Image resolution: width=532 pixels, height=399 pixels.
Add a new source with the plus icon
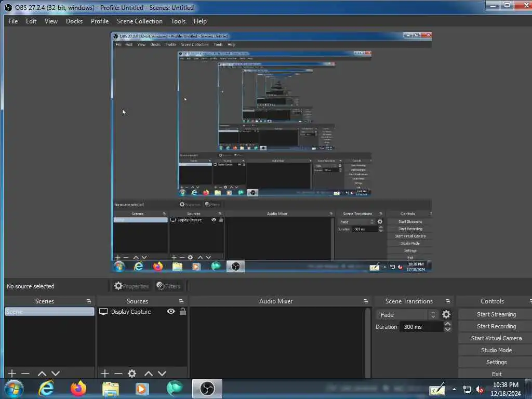click(x=105, y=374)
